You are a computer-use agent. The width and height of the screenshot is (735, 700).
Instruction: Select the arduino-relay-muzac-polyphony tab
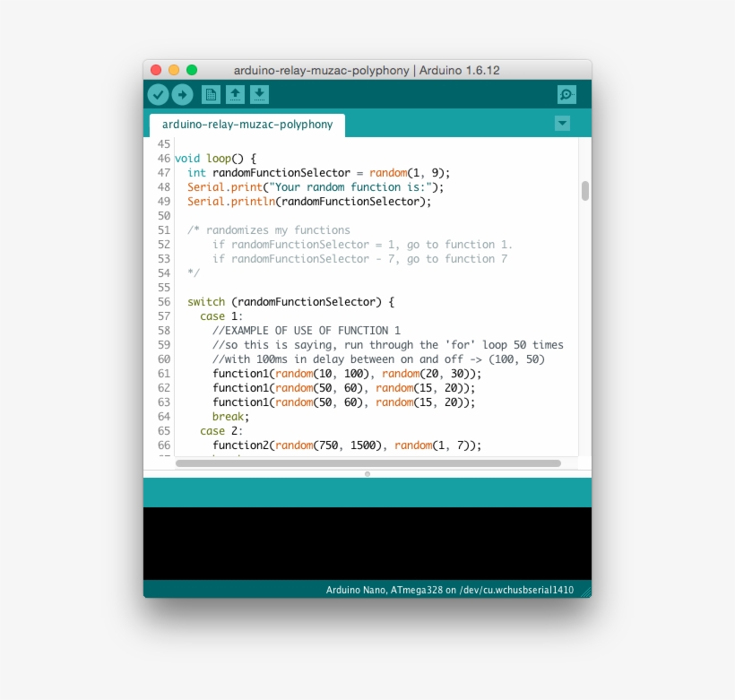[x=246, y=125]
